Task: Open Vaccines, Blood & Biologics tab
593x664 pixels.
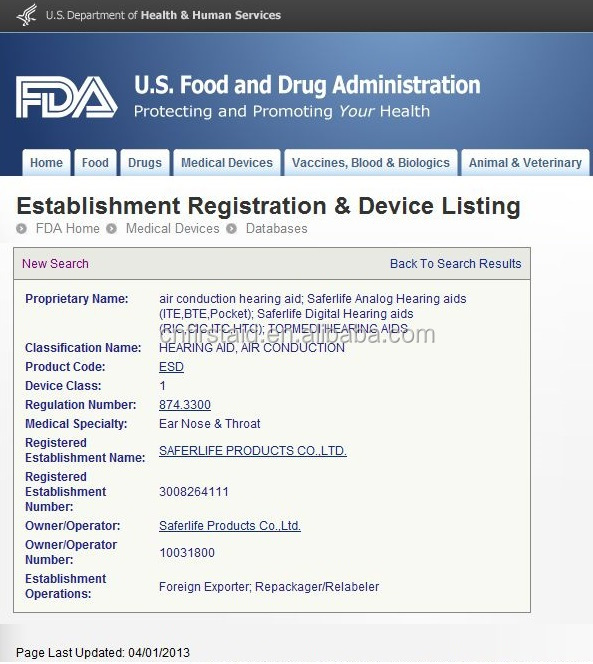Action: (371, 163)
